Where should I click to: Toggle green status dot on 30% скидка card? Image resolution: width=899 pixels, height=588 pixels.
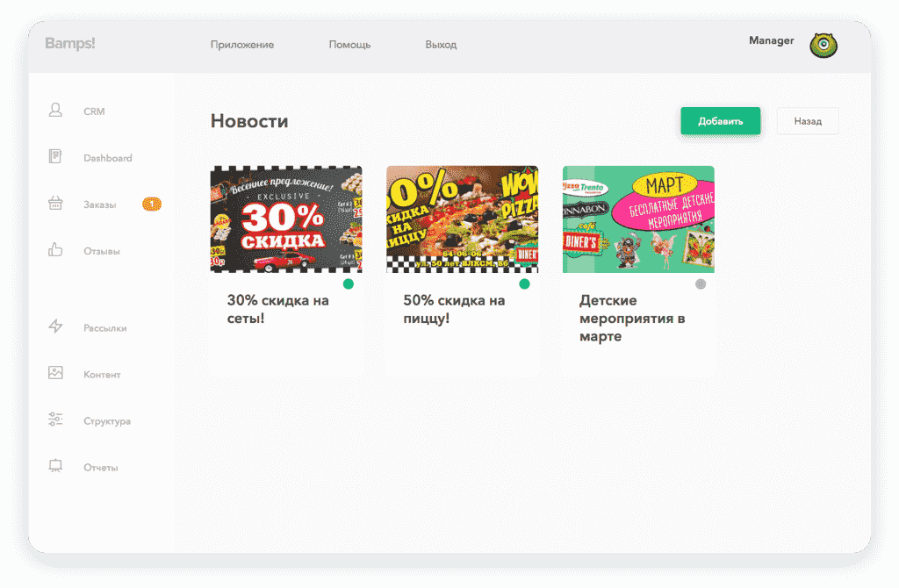pos(349,284)
